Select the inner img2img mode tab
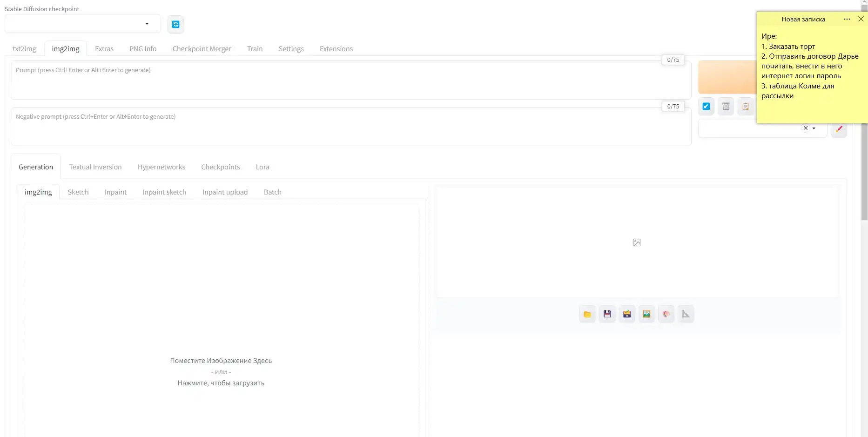The width and height of the screenshot is (868, 437). pos(38,192)
